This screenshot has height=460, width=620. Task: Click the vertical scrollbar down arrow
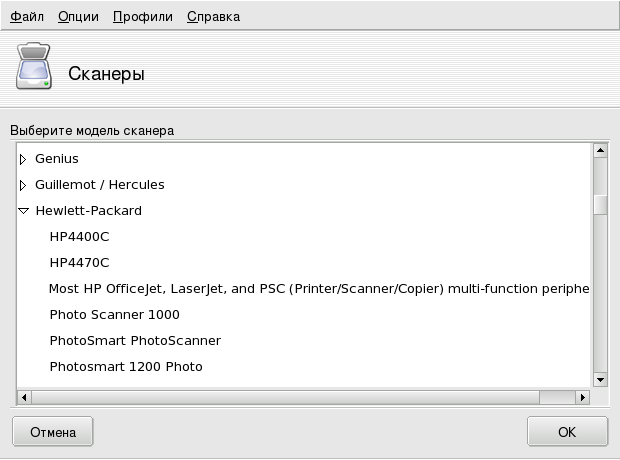[601, 379]
